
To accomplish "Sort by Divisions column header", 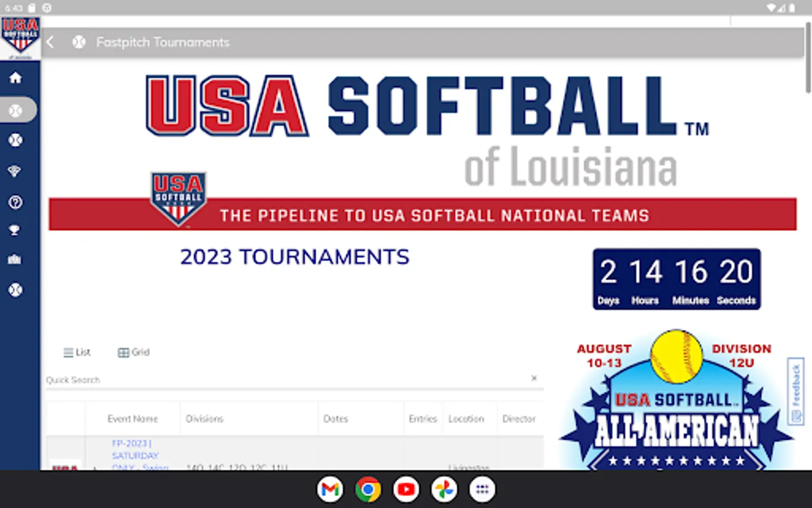I will [205, 419].
